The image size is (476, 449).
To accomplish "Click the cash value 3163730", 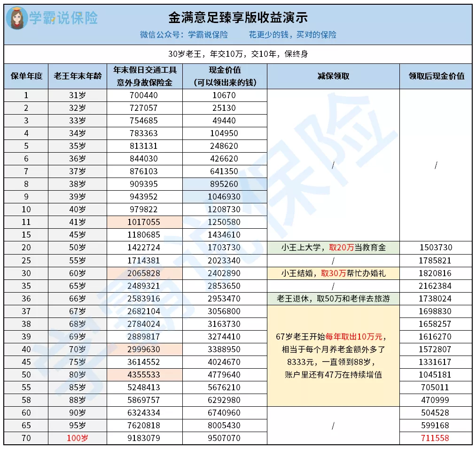I will click(224, 324).
